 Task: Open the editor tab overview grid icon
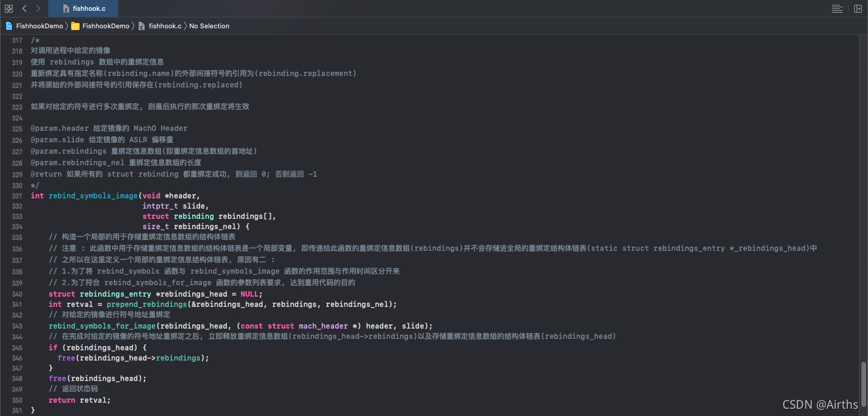coord(8,8)
